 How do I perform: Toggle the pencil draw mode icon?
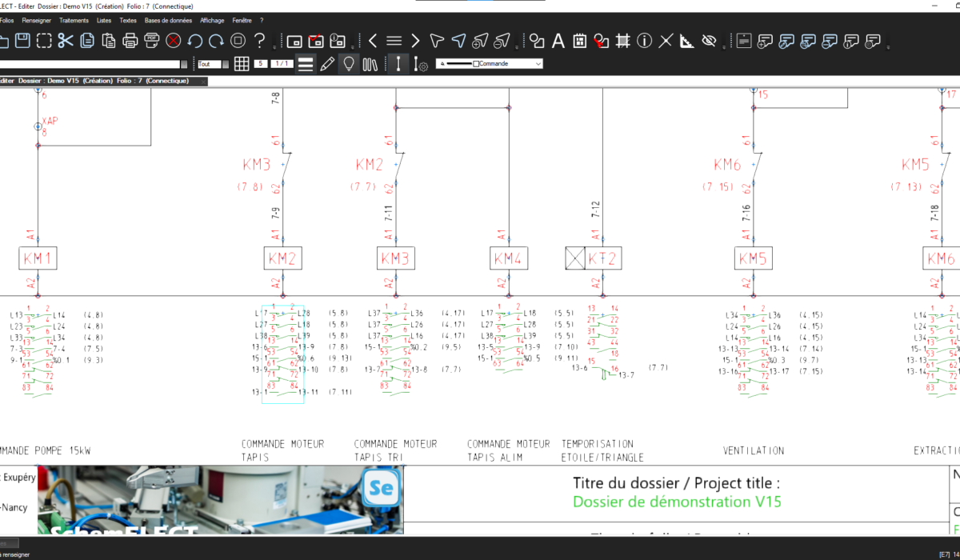point(326,64)
